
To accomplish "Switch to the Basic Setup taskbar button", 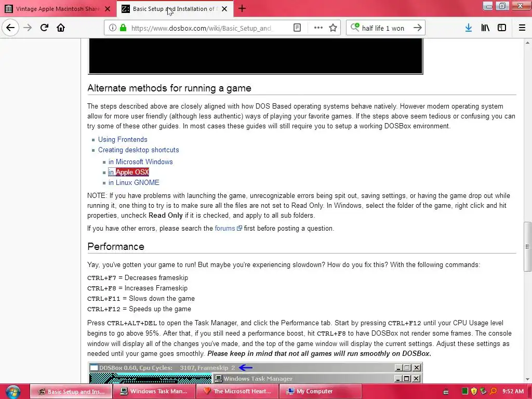I will [71, 392].
